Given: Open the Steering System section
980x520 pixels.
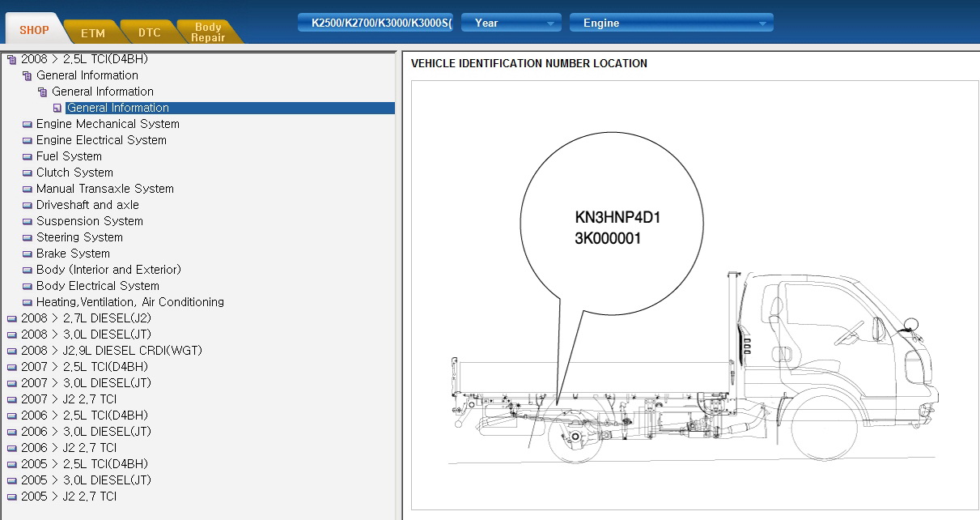Looking at the screenshot, I should [x=79, y=237].
